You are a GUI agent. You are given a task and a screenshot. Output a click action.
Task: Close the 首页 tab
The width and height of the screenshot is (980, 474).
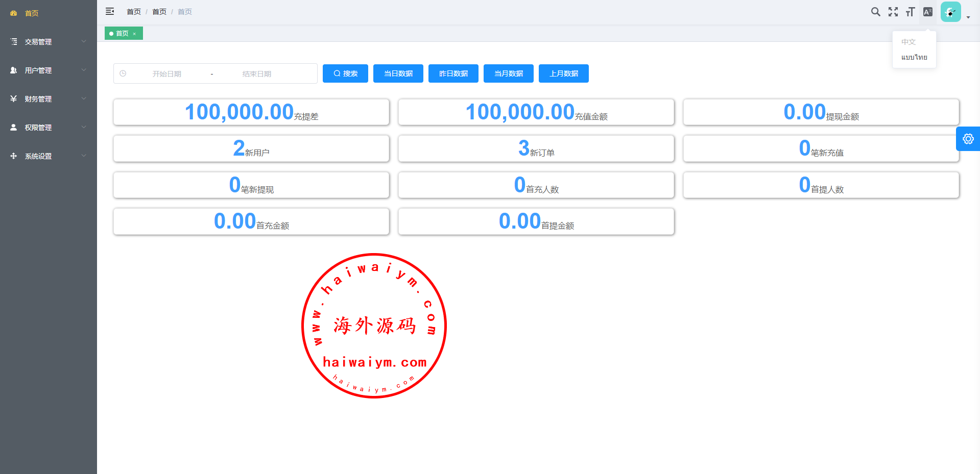click(134, 34)
